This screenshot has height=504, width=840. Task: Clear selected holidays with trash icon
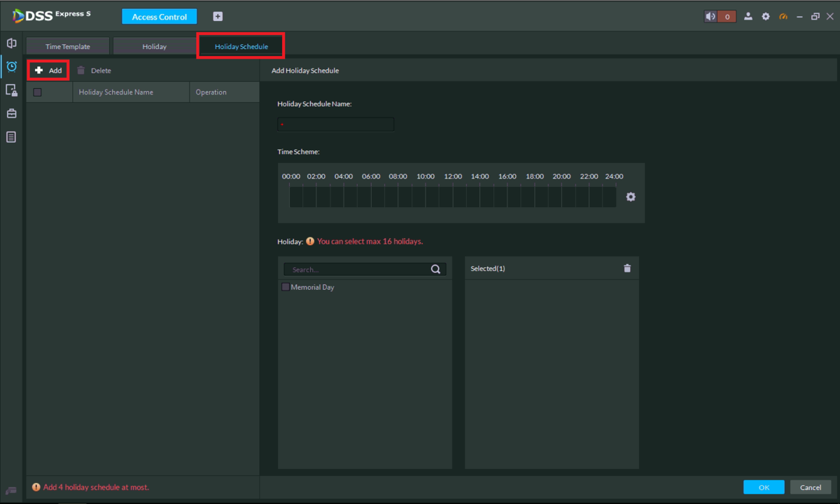click(627, 268)
